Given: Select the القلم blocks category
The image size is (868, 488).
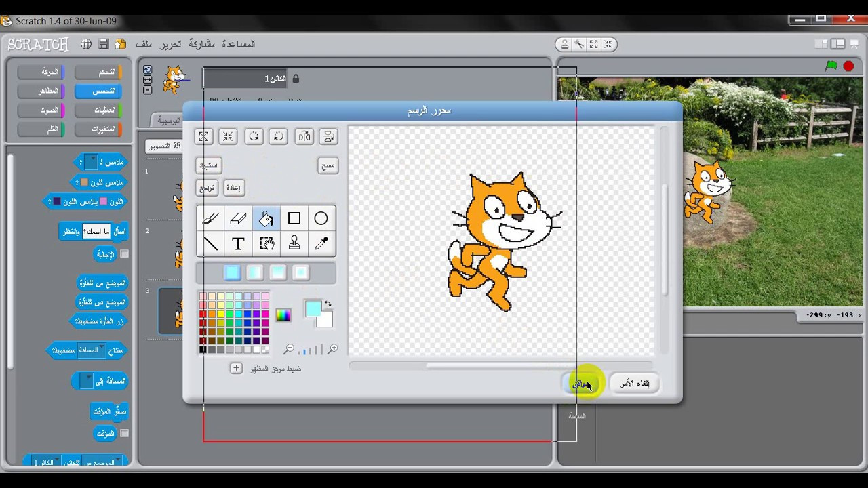Looking at the screenshot, I should tap(41, 129).
